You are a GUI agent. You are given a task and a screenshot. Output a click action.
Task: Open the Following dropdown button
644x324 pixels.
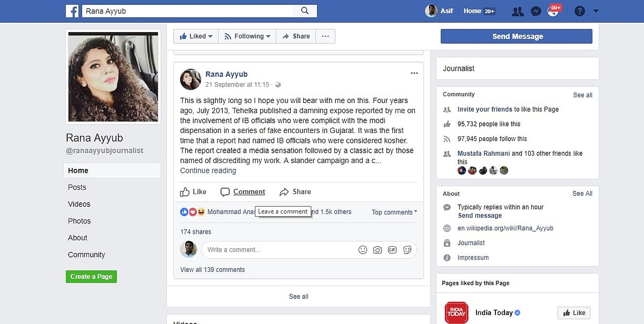click(247, 36)
